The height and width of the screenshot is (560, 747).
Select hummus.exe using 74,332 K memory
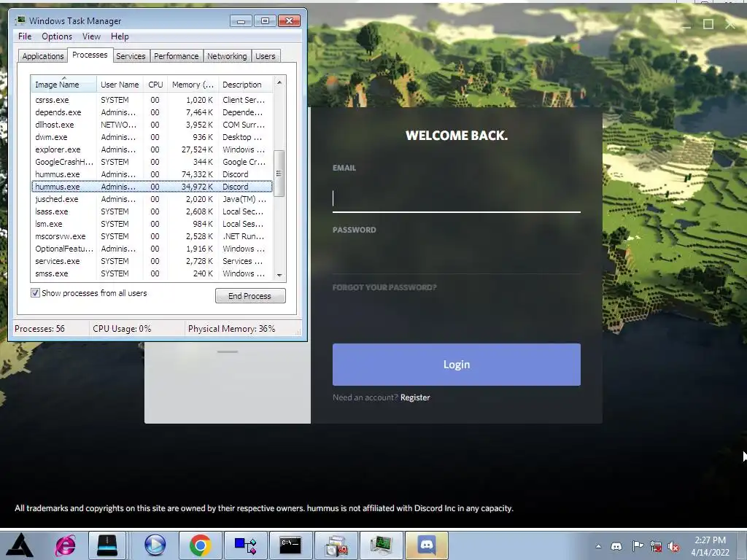coord(152,174)
